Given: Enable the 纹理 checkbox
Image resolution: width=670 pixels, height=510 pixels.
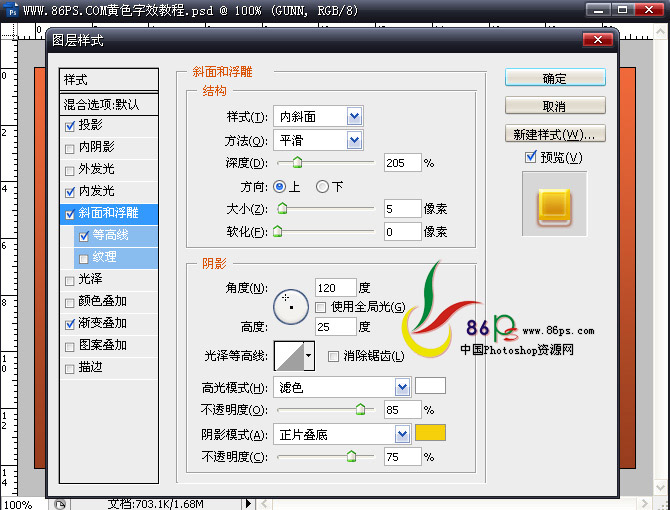Looking at the screenshot, I should point(84,259).
